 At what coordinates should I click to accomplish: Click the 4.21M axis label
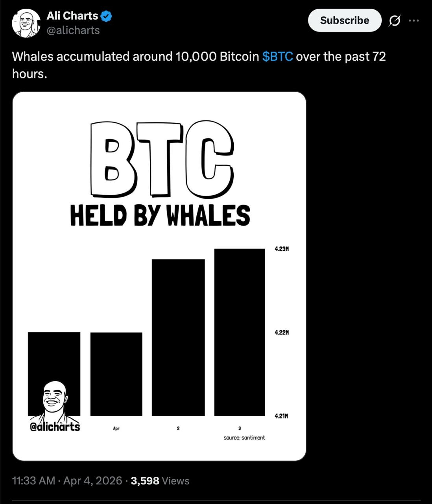(x=282, y=416)
